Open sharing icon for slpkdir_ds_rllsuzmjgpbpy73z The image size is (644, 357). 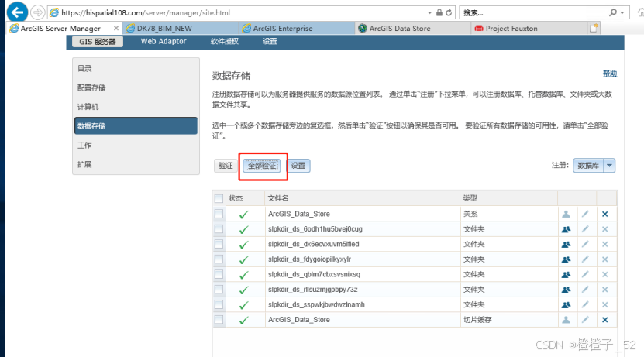[x=566, y=290]
